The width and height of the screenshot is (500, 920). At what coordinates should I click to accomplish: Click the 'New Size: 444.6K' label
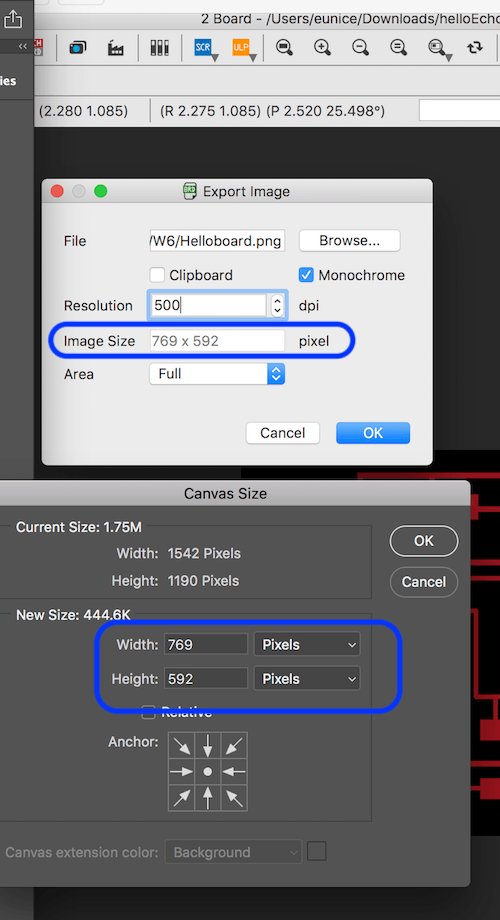click(x=73, y=615)
